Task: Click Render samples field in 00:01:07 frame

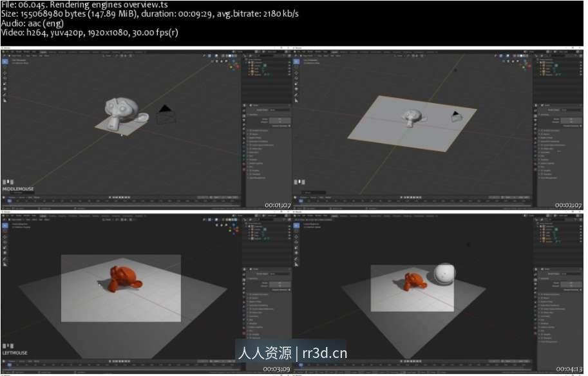Action: click(x=280, y=118)
